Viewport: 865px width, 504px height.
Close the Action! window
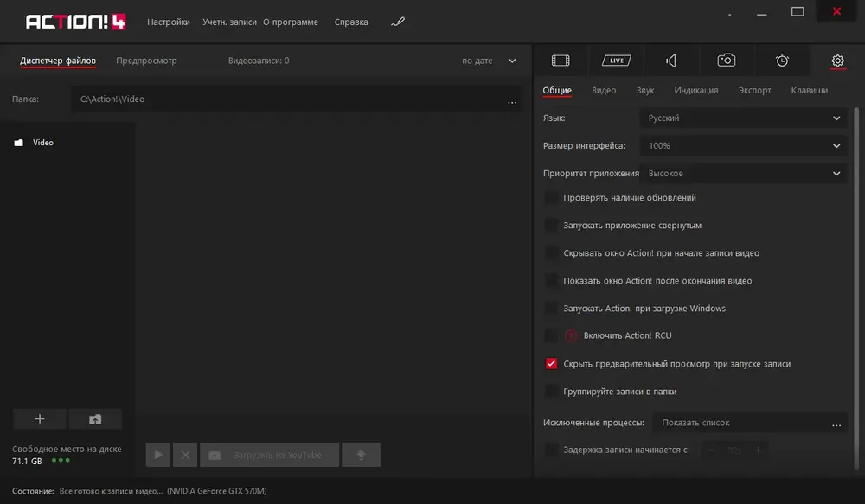(836, 11)
